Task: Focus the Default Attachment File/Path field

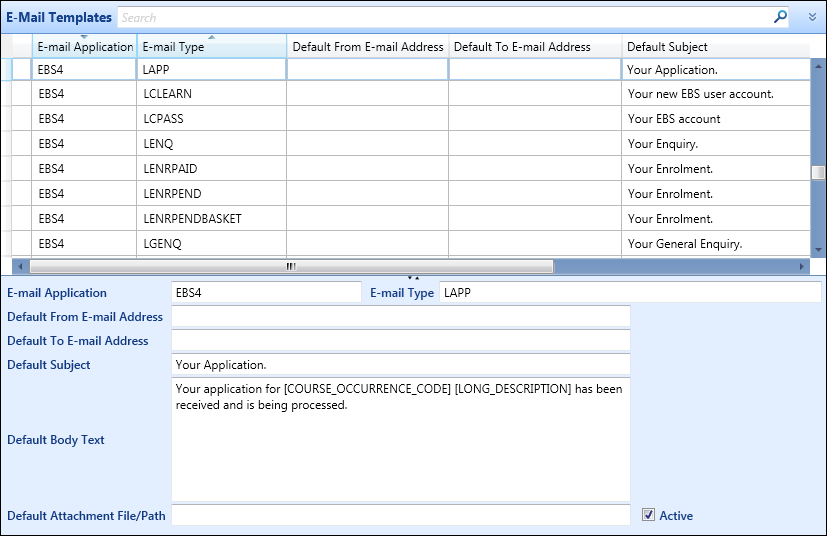Action: [x=401, y=515]
